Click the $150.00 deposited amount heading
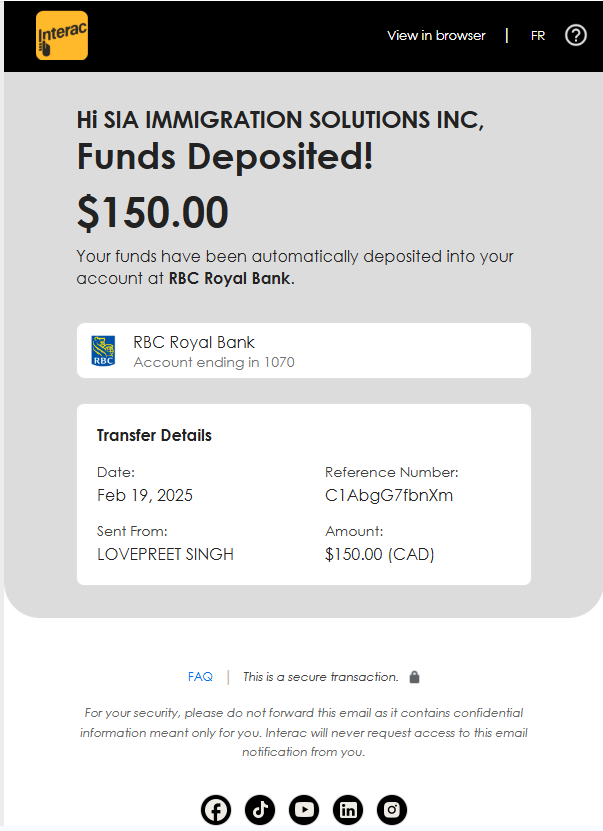 153,213
